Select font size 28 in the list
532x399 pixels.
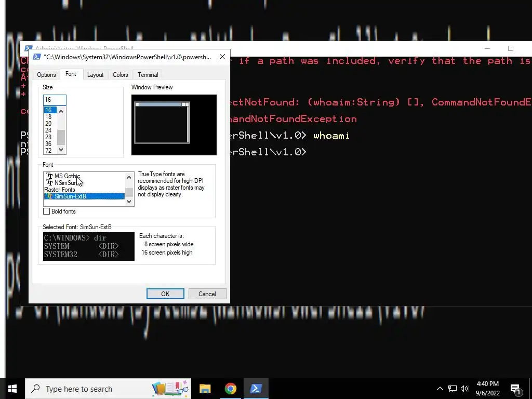[x=50, y=137]
